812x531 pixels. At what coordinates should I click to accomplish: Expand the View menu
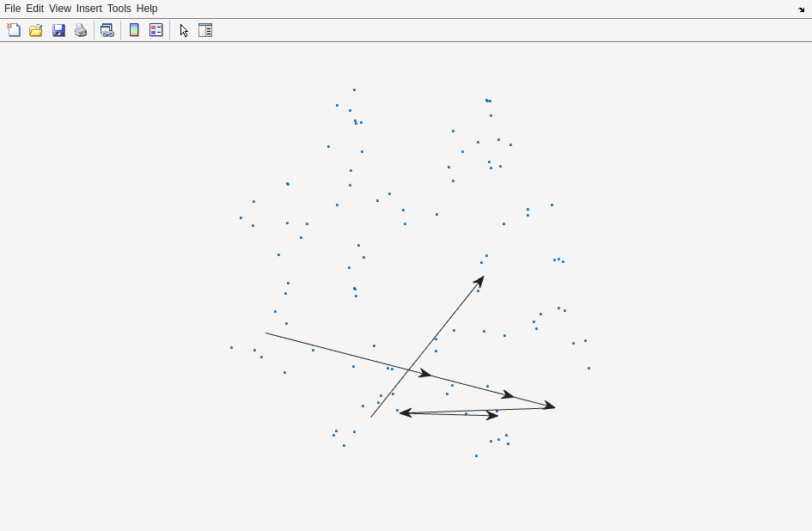pyautogui.click(x=60, y=9)
